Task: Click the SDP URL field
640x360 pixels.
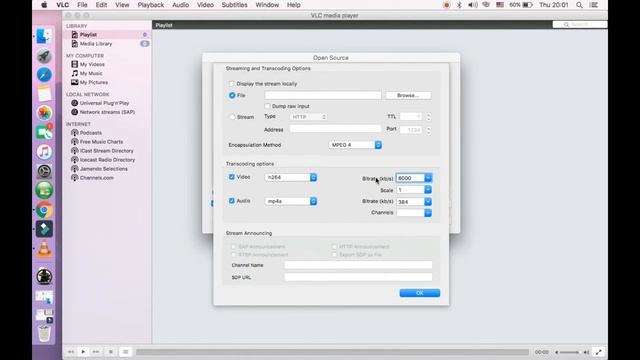Action: pos(358,277)
